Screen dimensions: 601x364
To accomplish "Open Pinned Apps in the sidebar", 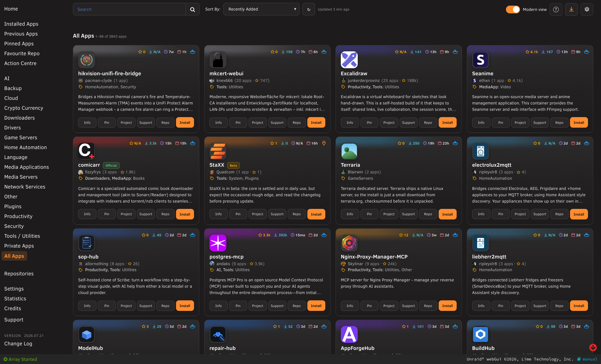I will pos(19,44).
